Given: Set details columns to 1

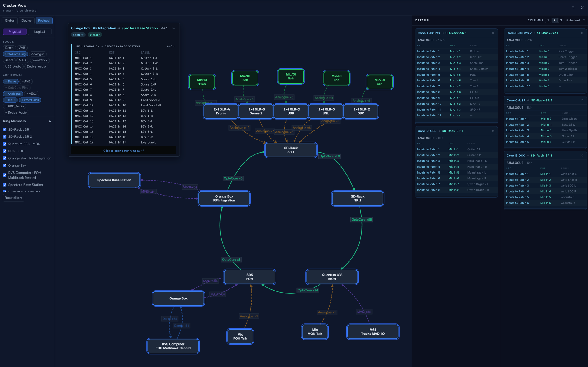Looking at the screenshot, I should tap(548, 20).
